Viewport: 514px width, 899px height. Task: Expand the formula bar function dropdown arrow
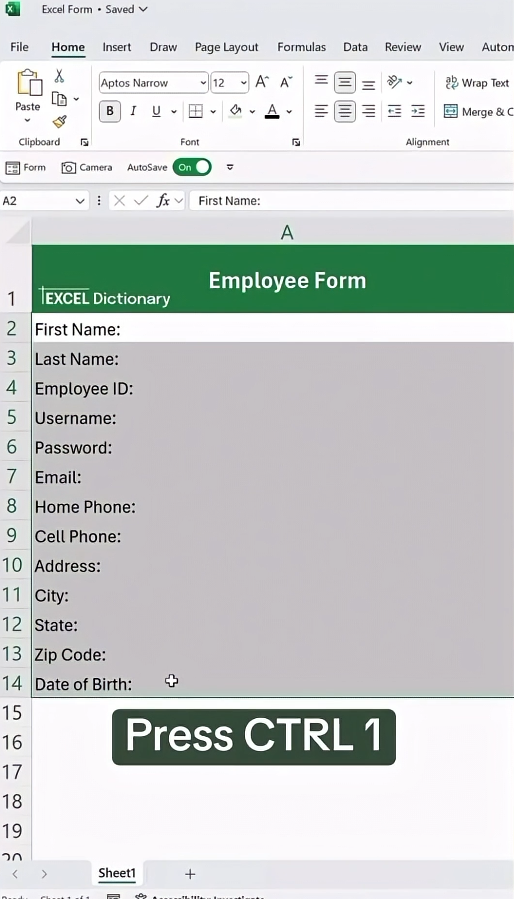[178, 201]
